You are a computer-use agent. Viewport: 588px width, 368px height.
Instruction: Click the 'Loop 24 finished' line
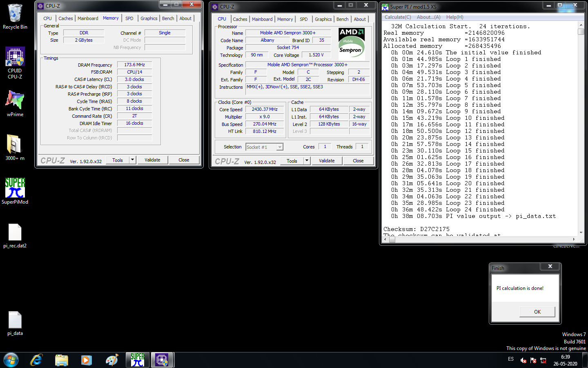tap(448, 209)
